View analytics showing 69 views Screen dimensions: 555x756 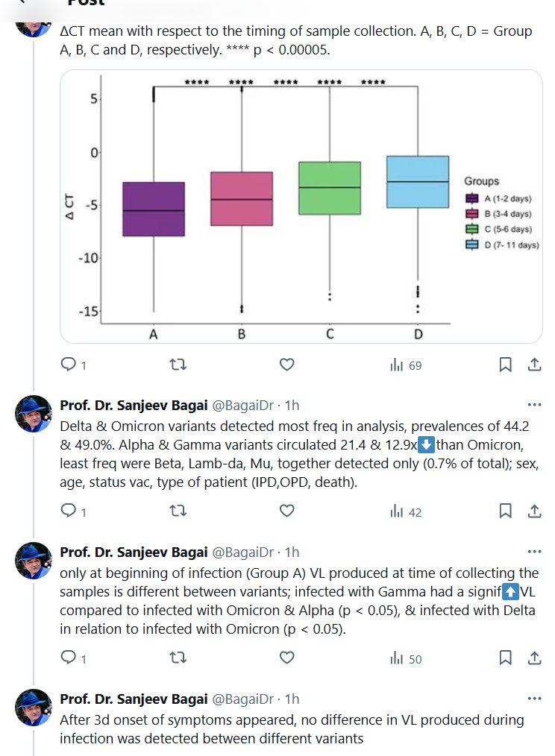[x=406, y=365]
